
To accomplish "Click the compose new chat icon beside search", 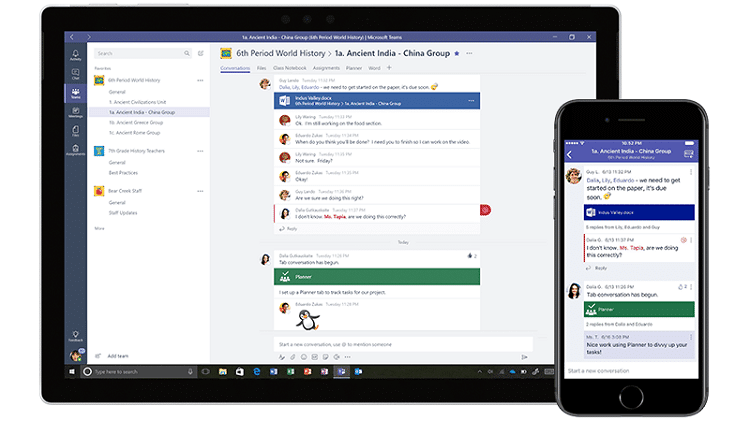I will point(201,53).
